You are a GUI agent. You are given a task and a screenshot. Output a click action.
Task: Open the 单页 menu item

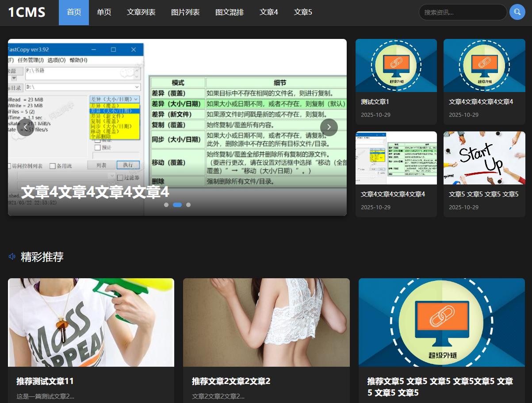pyautogui.click(x=104, y=12)
